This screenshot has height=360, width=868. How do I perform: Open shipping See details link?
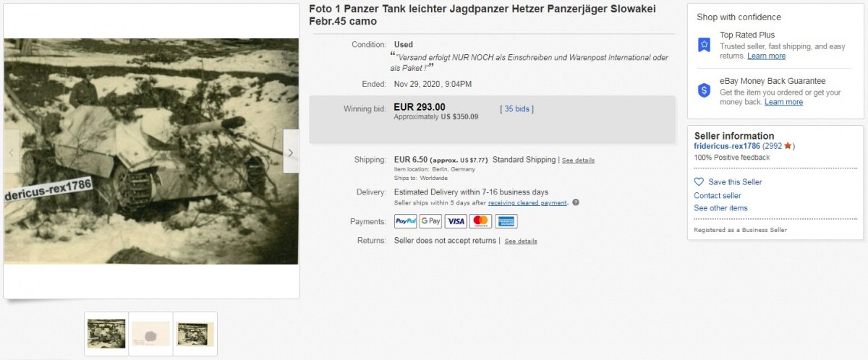[578, 160]
